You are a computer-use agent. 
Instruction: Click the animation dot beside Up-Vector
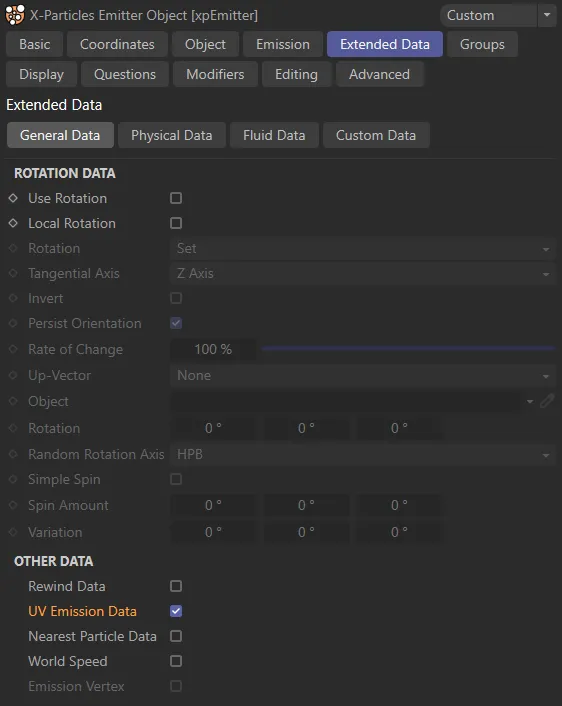coord(13,375)
